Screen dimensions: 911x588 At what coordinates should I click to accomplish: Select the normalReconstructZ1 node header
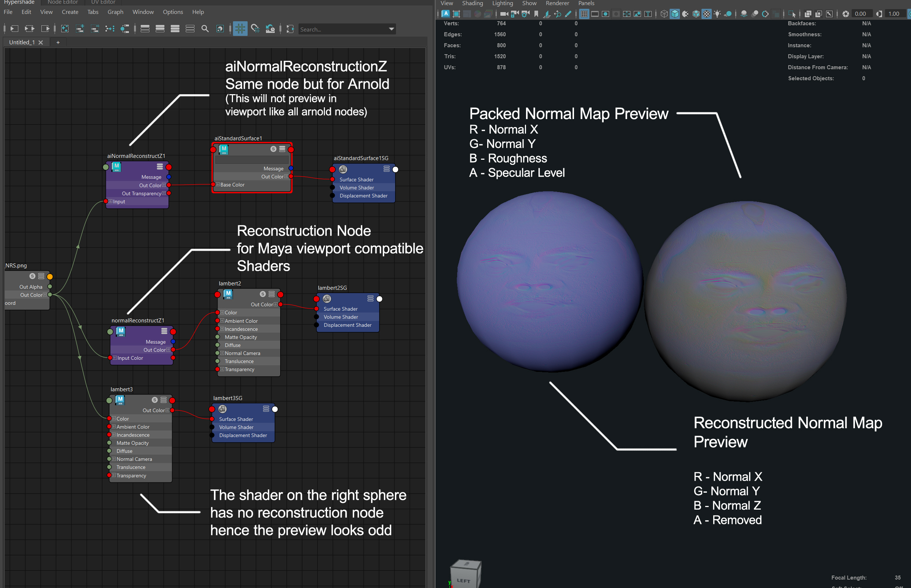pyautogui.click(x=142, y=332)
